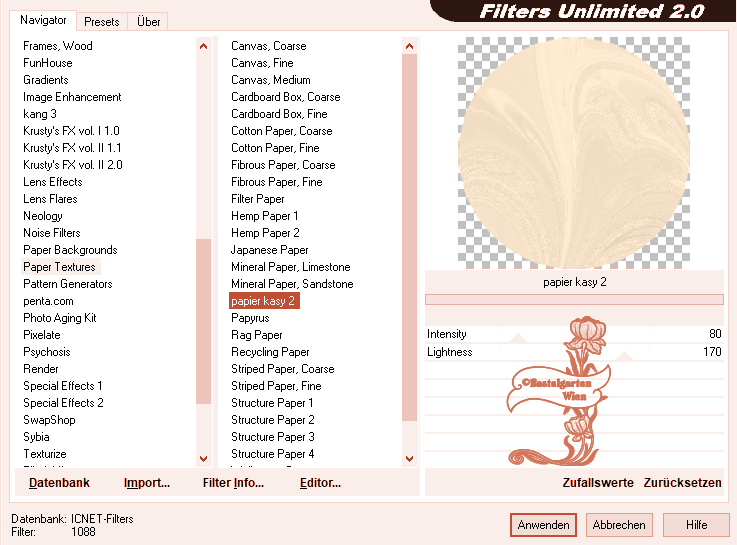Click the Import... option
The width and height of the screenshot is (737, 545).
pos(146,483)
